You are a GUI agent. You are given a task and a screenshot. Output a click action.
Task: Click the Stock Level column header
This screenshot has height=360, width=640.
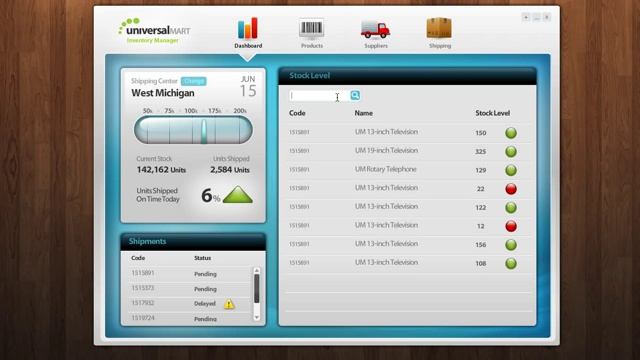point(492,113)
